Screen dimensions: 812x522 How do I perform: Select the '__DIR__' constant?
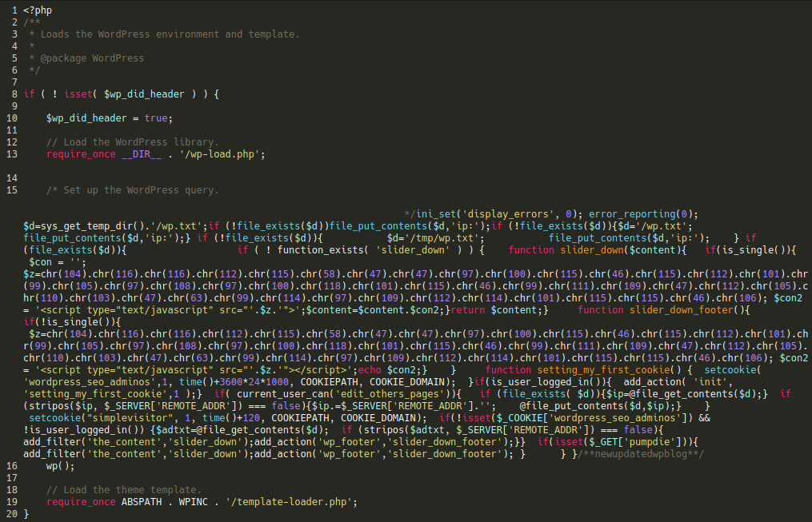142,154
